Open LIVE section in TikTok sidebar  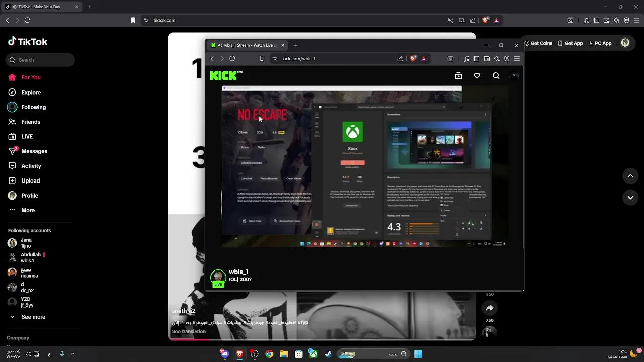coord(21,137)
